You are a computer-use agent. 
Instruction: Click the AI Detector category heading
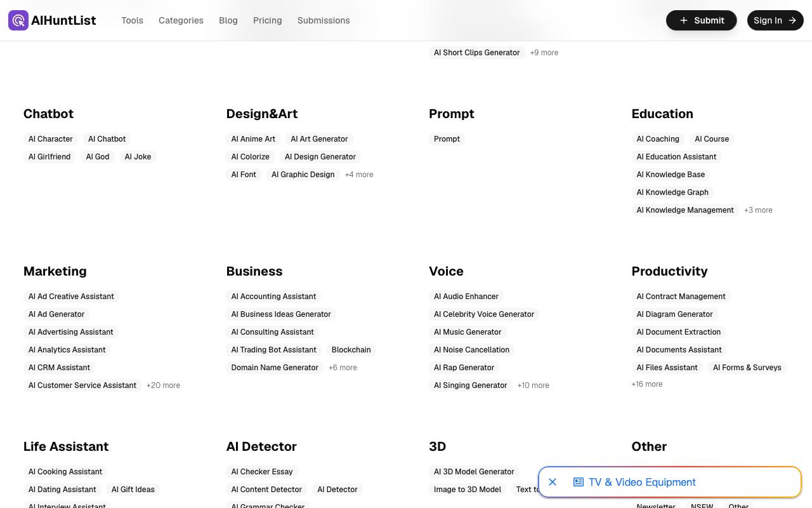[x=261, y=446]
